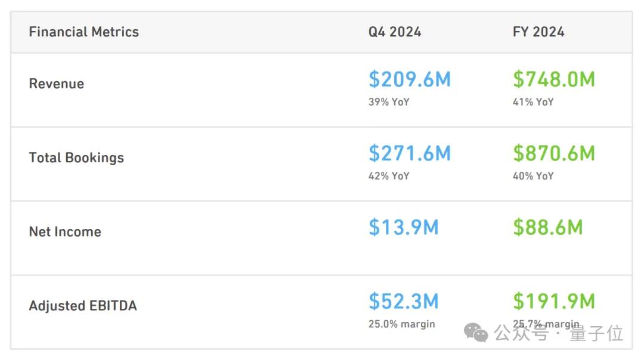The height and width of the screenshot is (359, 644).
Task: Click the $870.6M full-year bookings value
Action: tap(553, 153)
